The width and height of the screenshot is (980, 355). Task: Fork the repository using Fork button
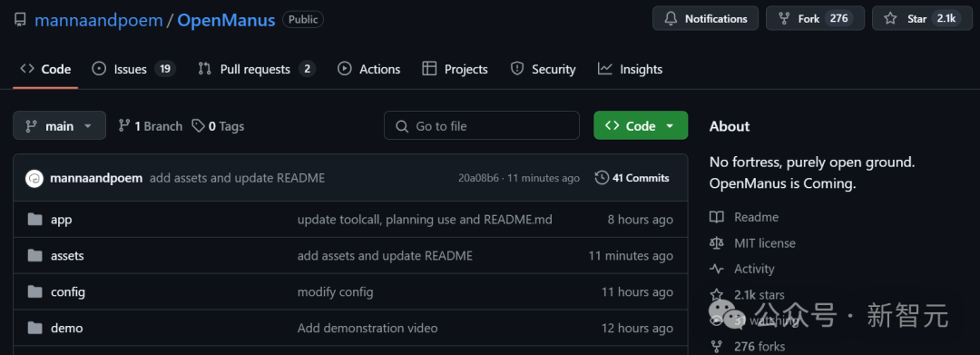(815, 19)
